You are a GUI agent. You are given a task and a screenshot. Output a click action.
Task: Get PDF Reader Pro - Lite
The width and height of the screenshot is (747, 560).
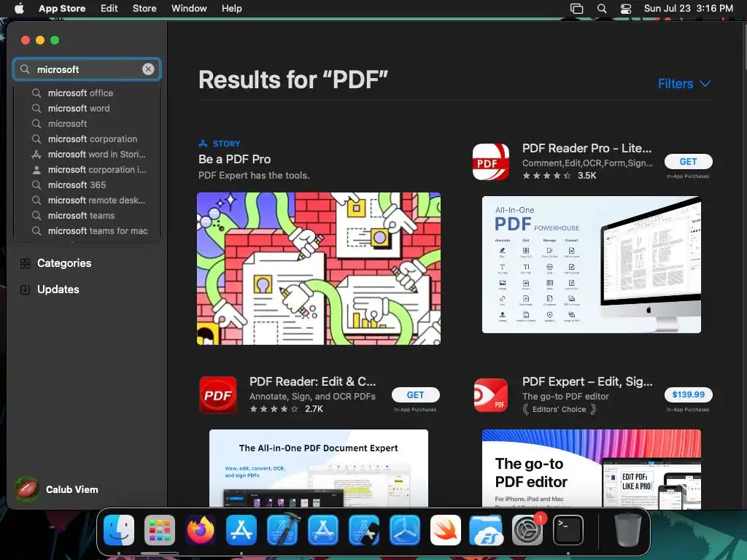(688, 161)
